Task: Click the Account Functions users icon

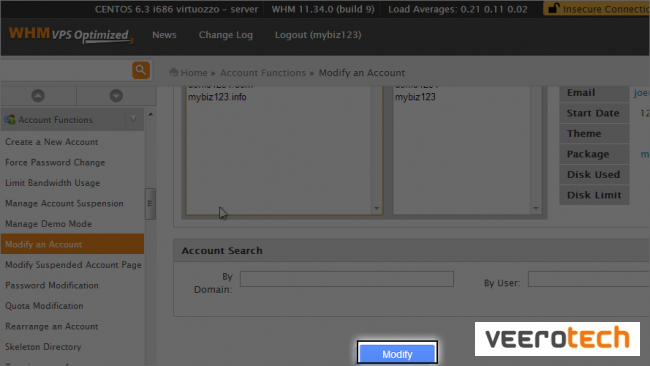Action: [9, 120]
